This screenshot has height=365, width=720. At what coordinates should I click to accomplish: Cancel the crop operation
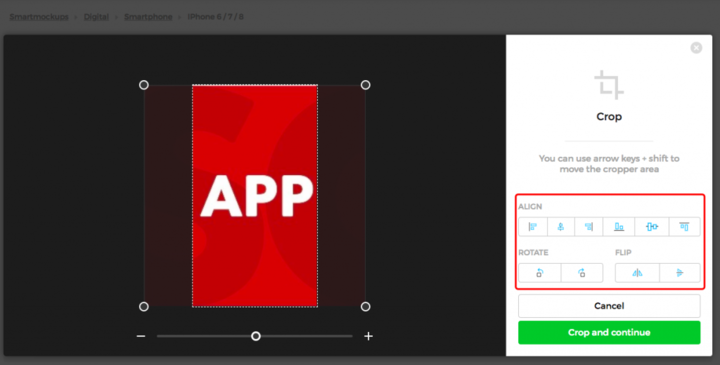(609, 306)
